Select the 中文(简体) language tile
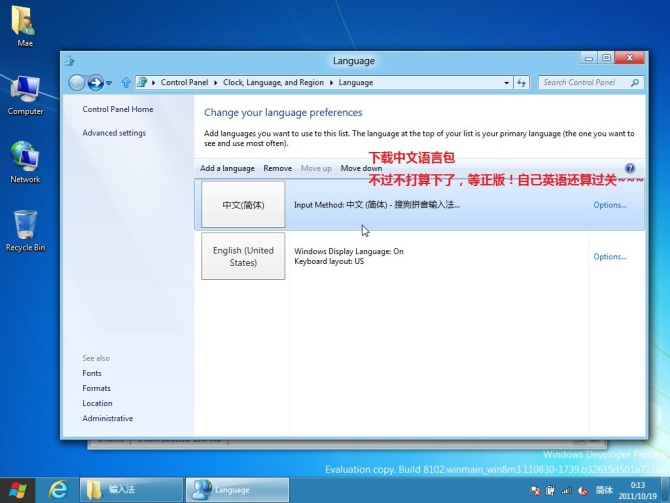Screen dimensions: 670x503 [x=243, y=205]
